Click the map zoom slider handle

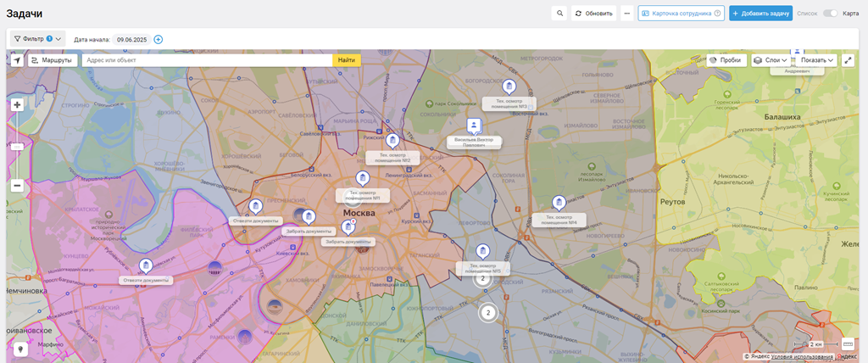[17, 147]
